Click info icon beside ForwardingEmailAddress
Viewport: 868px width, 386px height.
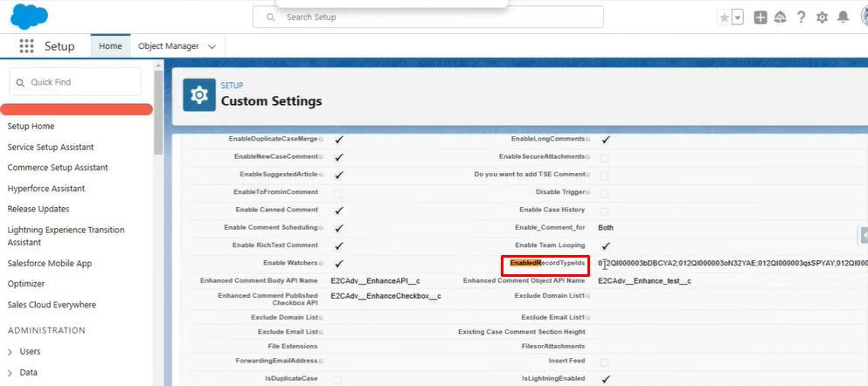tap(321, 361)
